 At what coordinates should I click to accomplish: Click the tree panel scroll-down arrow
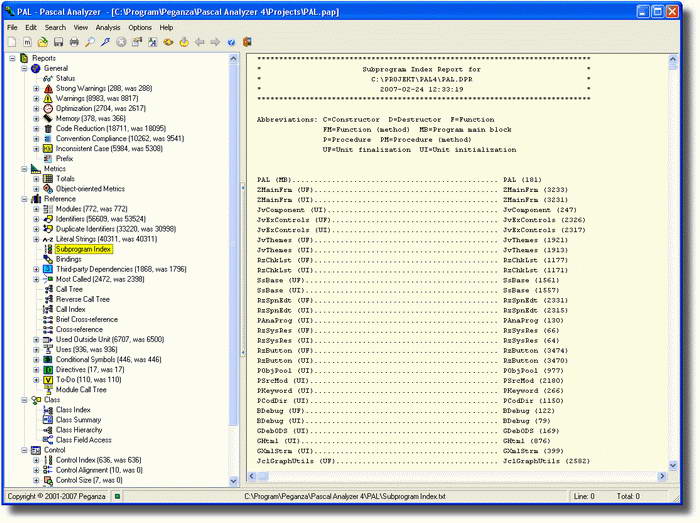coord(233,481)
